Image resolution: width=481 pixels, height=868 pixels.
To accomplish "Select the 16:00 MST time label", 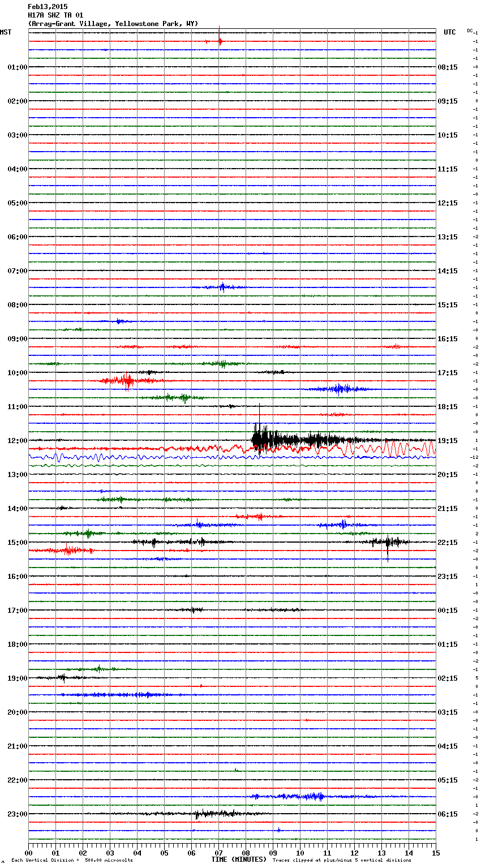I will click(18, 577).
